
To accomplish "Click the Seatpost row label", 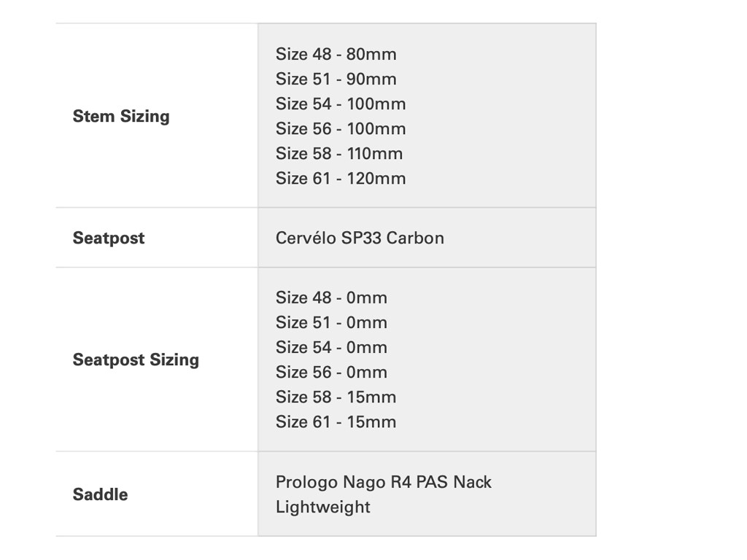I will [109, 238].
